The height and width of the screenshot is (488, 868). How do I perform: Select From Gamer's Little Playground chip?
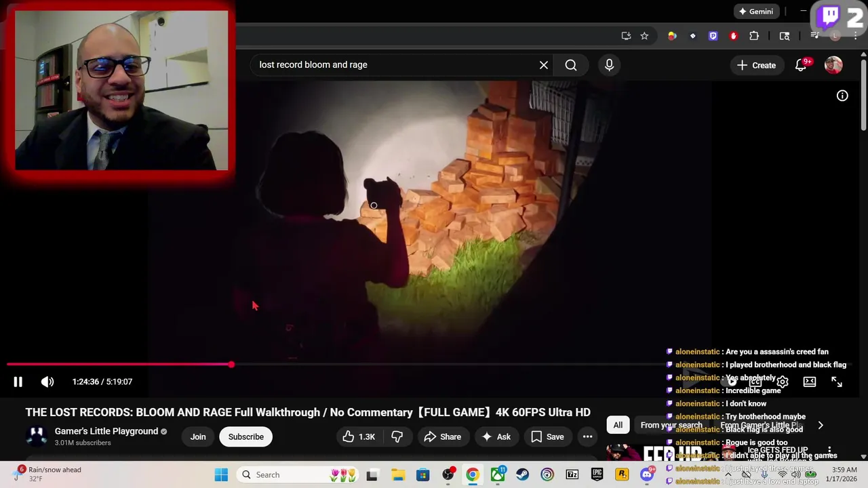pyautogui.click(x=762, y=425)
